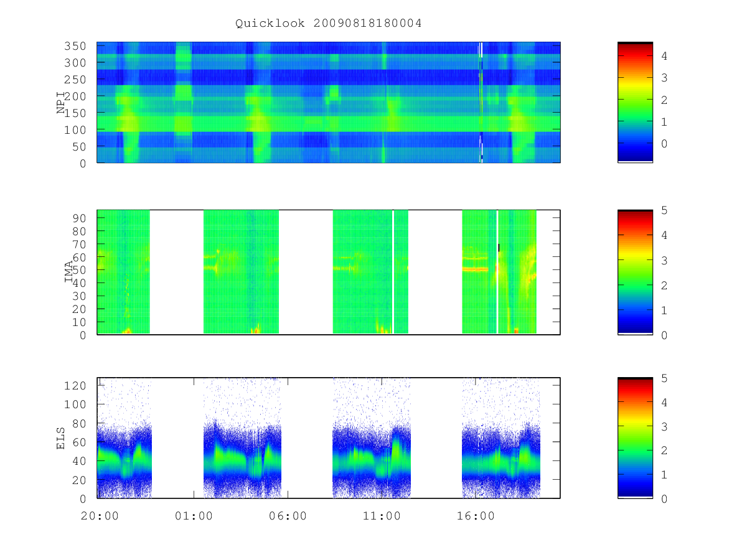747x560 pixels.
Task: Click the NPI spectrogram panel
Action: point(329,102)
